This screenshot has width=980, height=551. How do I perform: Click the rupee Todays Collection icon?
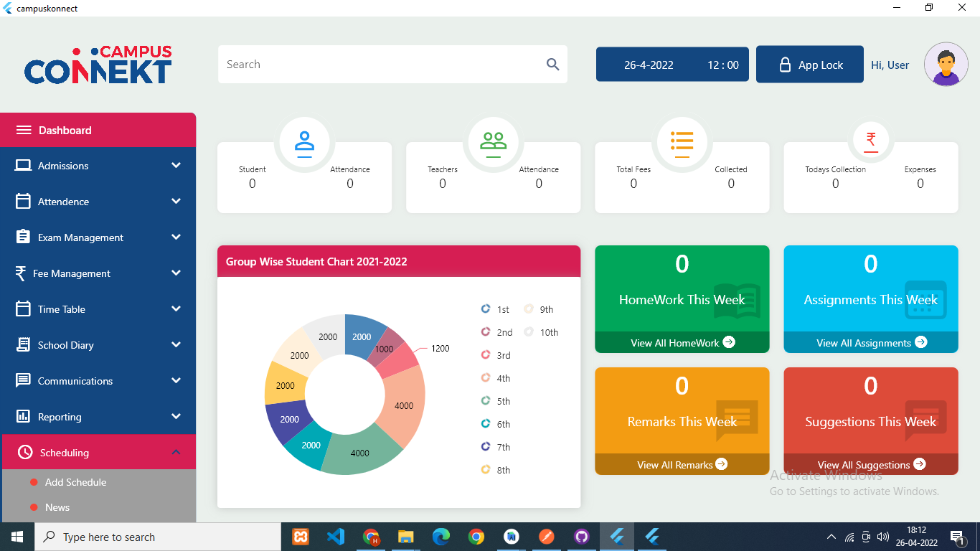[x=871, y=140]
